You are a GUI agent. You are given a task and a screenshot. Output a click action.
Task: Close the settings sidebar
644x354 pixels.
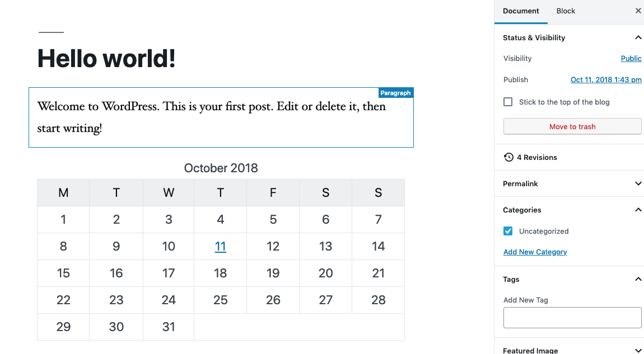[x=638, y=11]
